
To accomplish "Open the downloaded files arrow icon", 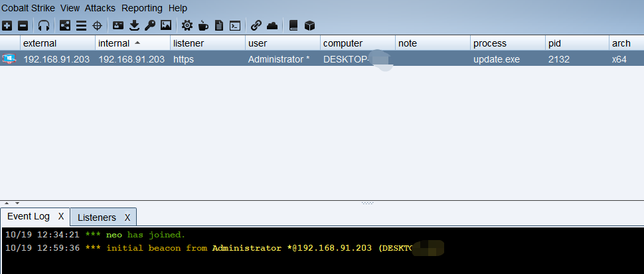I will (134, 26).
